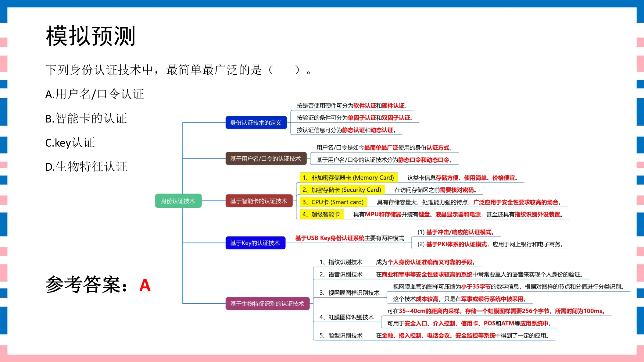The image size is (644, 362).
Task: Select the red node 基于智能卡的认证技术
Action: [259, 201]
